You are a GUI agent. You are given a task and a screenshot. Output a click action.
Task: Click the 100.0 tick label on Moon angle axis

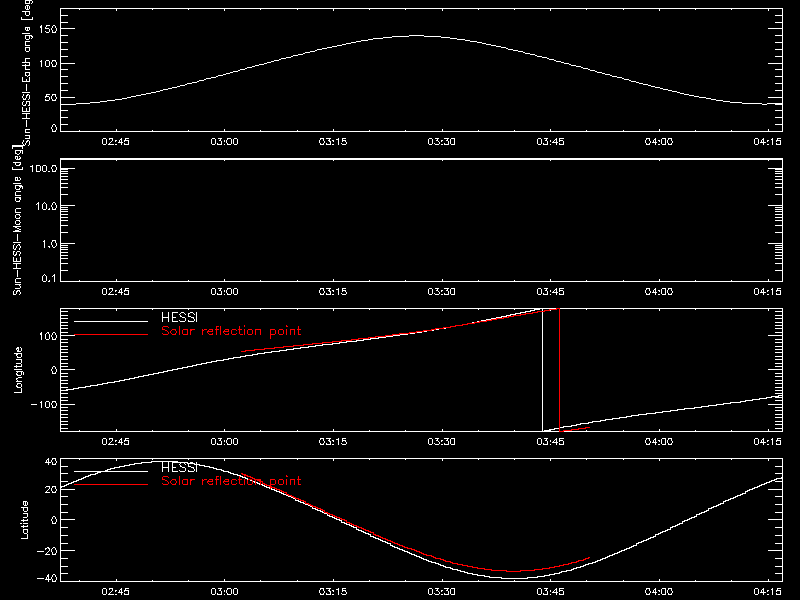[43, 168]
